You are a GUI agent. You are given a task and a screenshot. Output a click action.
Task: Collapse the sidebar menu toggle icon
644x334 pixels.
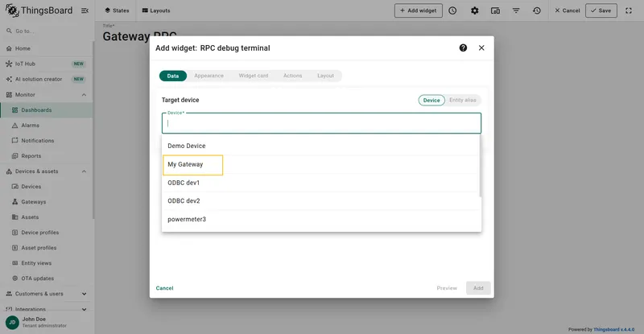point(85,10)
